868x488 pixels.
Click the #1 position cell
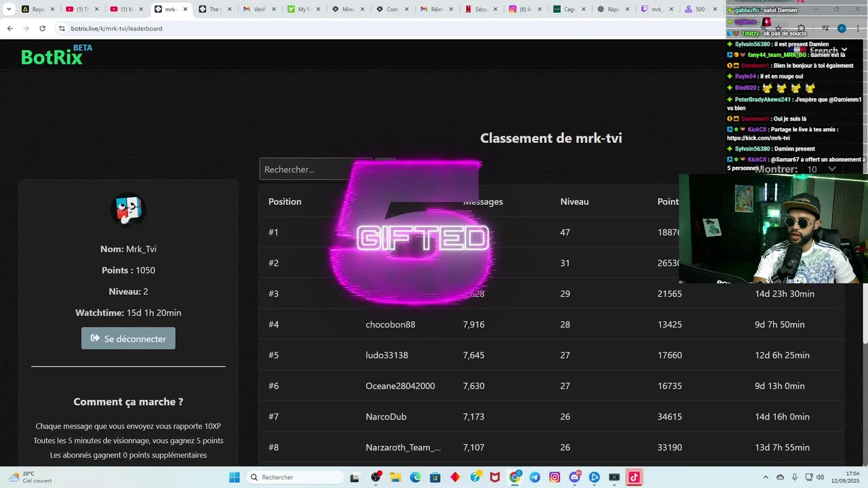273,232
